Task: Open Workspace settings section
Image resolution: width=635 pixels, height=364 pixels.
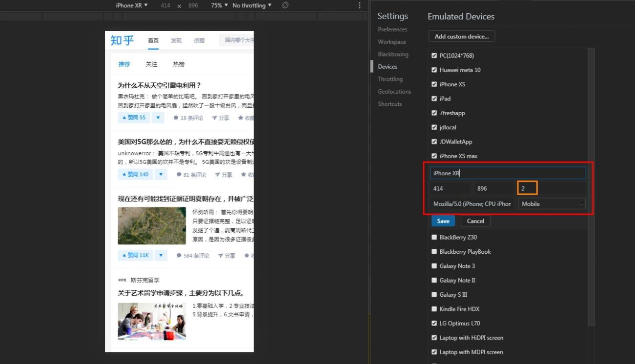Action: coord(391,42)
